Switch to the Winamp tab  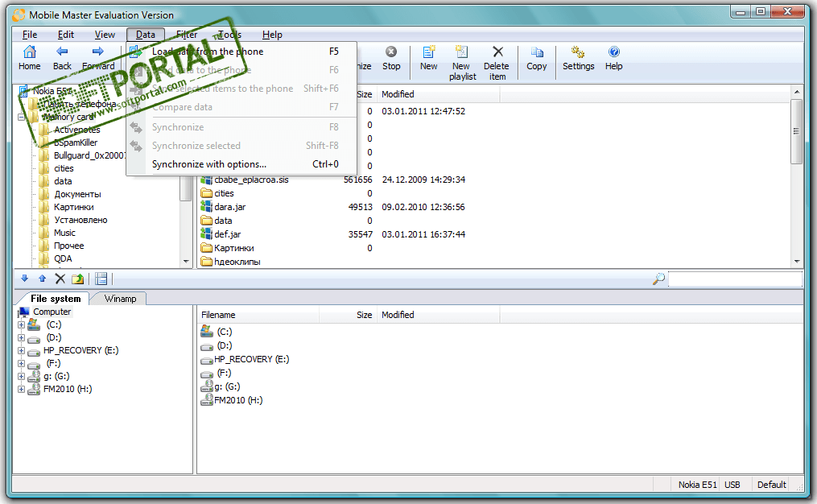point(120,299)
